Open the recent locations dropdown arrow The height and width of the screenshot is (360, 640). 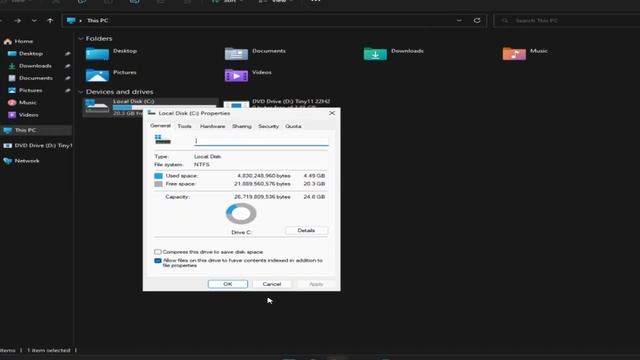click(34, 20)
